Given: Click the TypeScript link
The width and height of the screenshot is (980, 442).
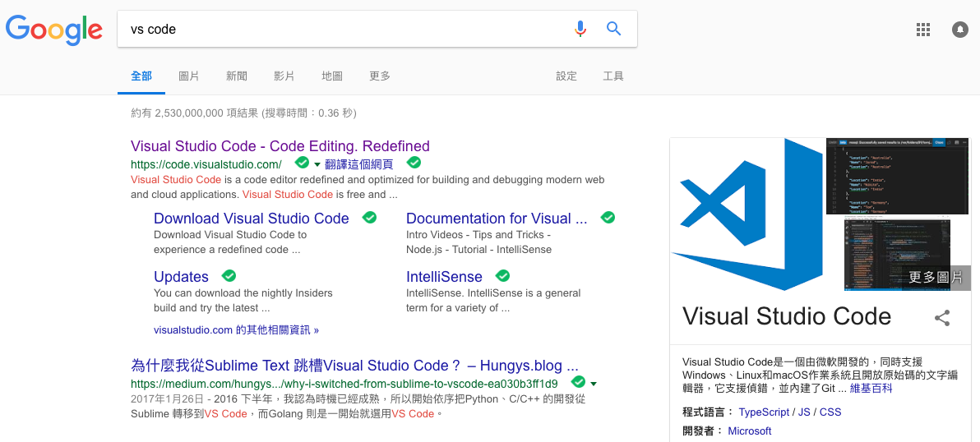Looking at the screenshot, I should click(764, 412).
